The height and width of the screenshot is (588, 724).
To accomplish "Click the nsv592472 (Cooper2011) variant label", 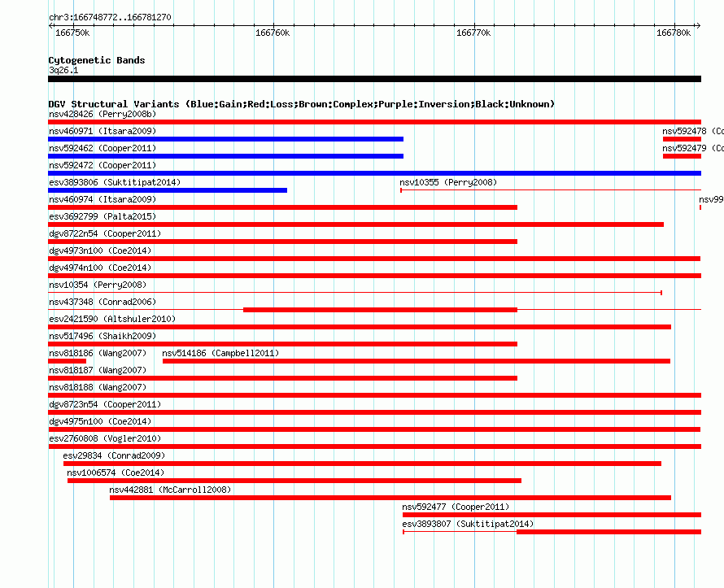I will (102, 165).
